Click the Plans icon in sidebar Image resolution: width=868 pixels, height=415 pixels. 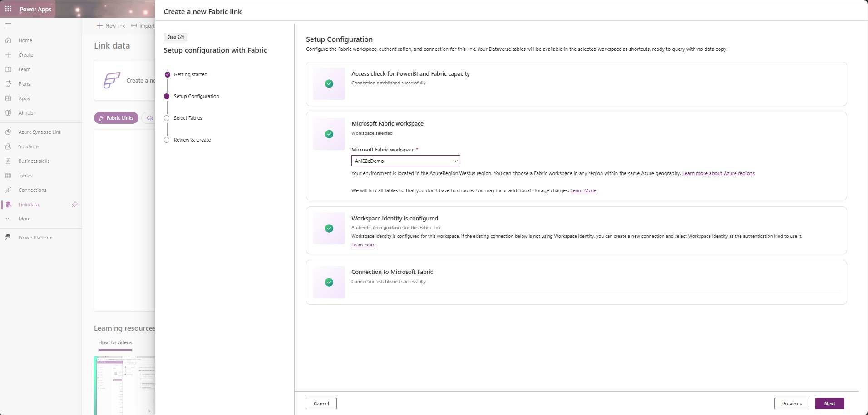click(8, 84)
